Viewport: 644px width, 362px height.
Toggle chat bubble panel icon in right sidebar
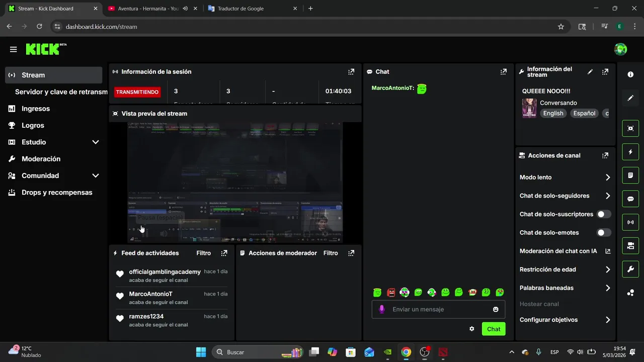coord(630,199)
